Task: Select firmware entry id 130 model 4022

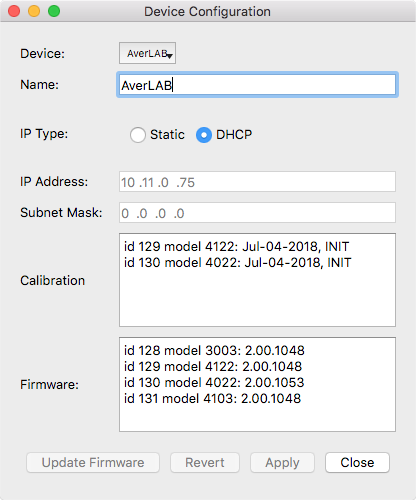Action: click(214, 383)
